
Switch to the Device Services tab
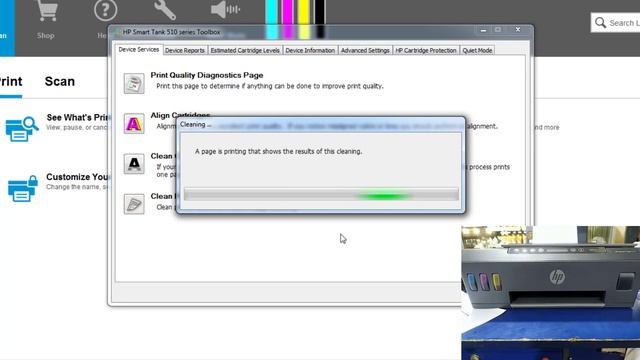coord(138,49)
